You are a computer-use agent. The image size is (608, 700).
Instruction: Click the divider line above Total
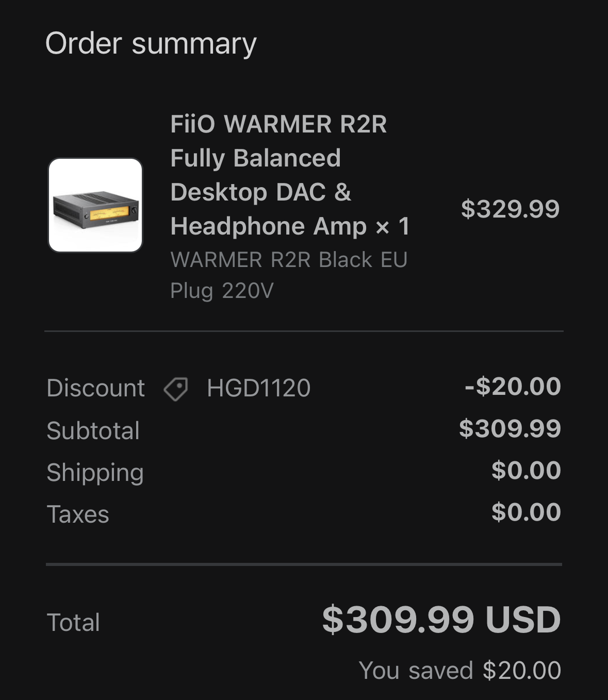point(304,564)
